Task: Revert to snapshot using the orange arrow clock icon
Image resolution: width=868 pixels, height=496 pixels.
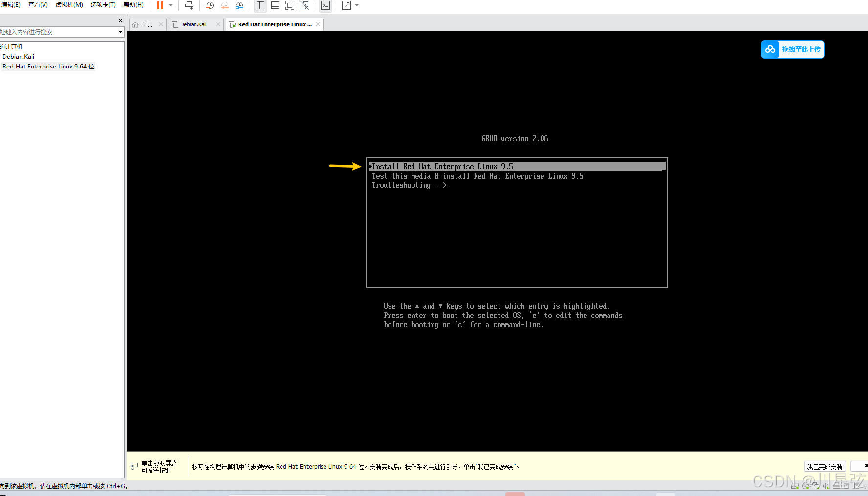Action: coord(225,5)
